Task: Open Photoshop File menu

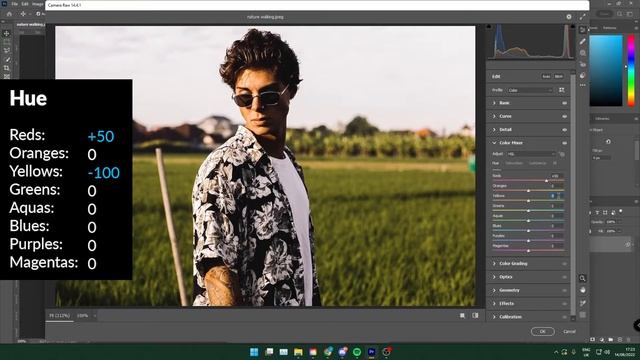Action: 14,4
